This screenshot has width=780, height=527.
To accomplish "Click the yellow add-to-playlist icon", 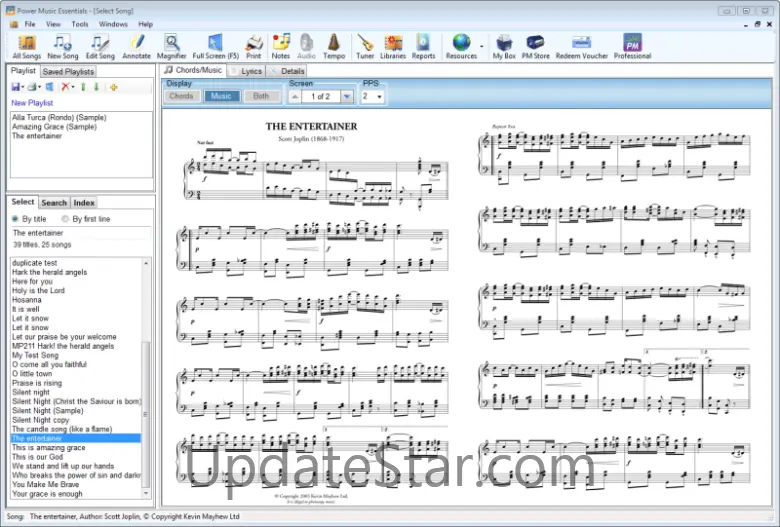I will click(x=114, y=88).
